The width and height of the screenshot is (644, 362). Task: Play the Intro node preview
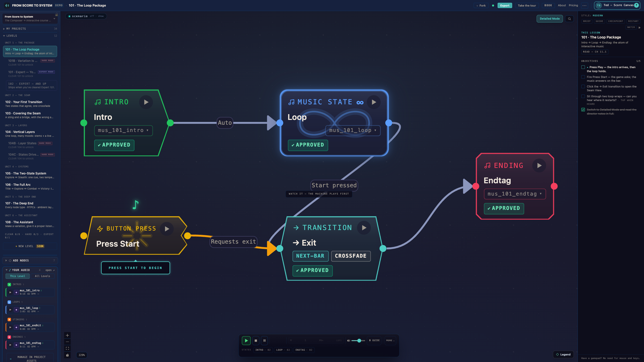click(x=146, y=102)
